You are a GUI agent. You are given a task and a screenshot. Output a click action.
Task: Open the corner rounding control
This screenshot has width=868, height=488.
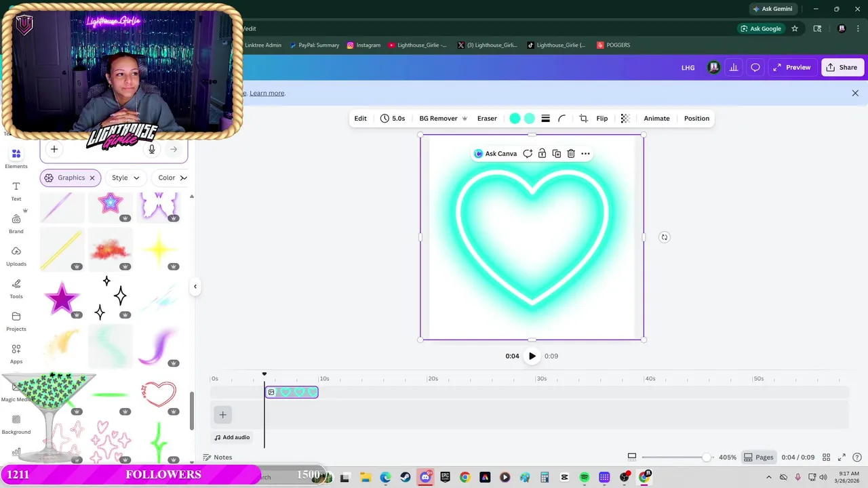tap(561, 119)
